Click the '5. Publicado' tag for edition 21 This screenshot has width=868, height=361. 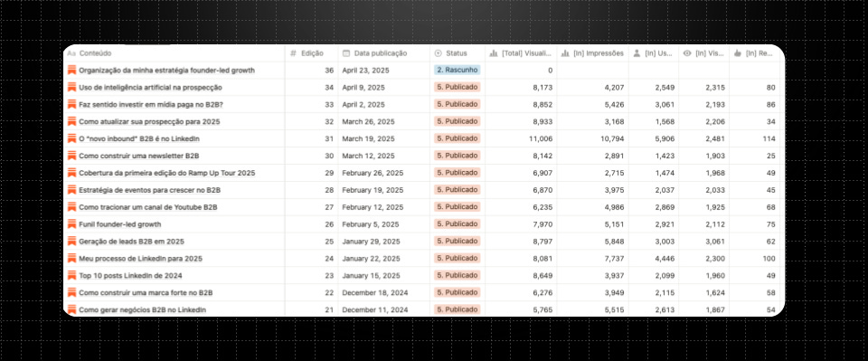(x=457, y=309)
